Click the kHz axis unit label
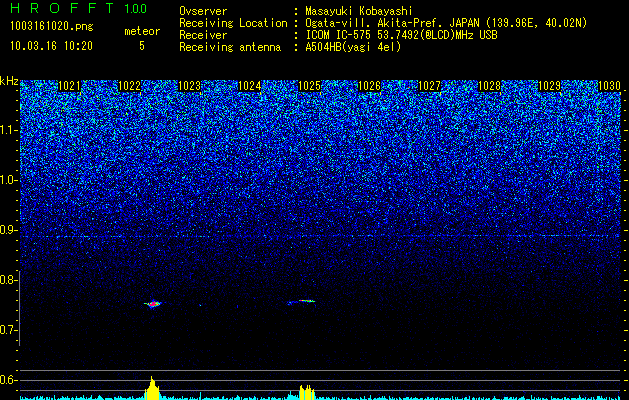Viewport: 629px width, 400px height. coord(9,81)
